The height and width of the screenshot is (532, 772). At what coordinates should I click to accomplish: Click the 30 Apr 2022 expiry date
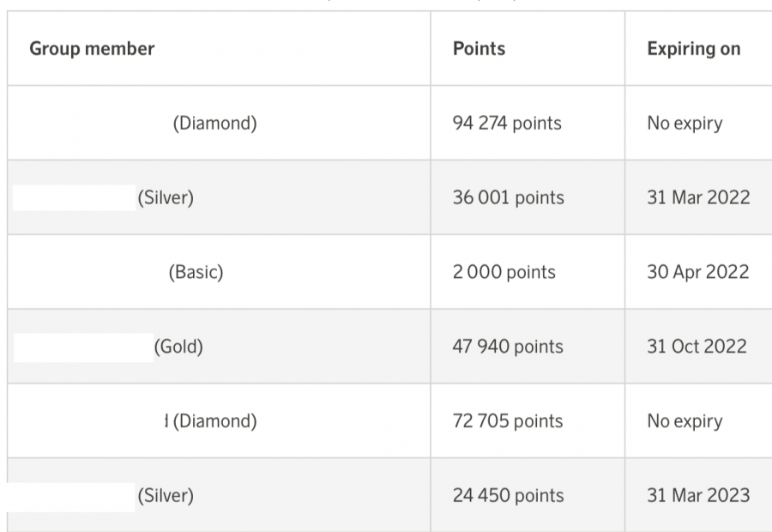(x=698, y=273)
